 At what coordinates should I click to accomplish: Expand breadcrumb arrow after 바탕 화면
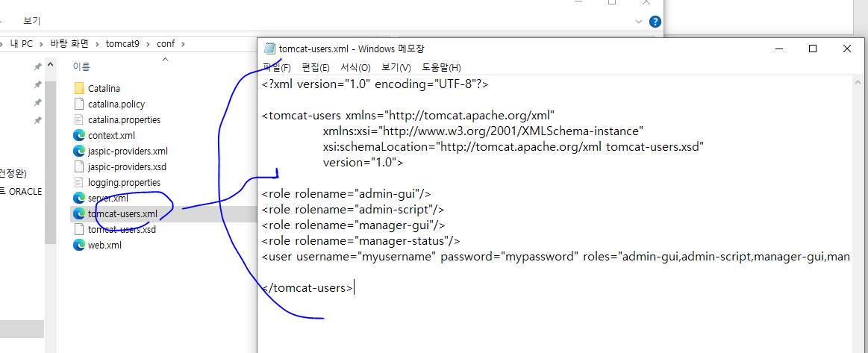(97, 44)
